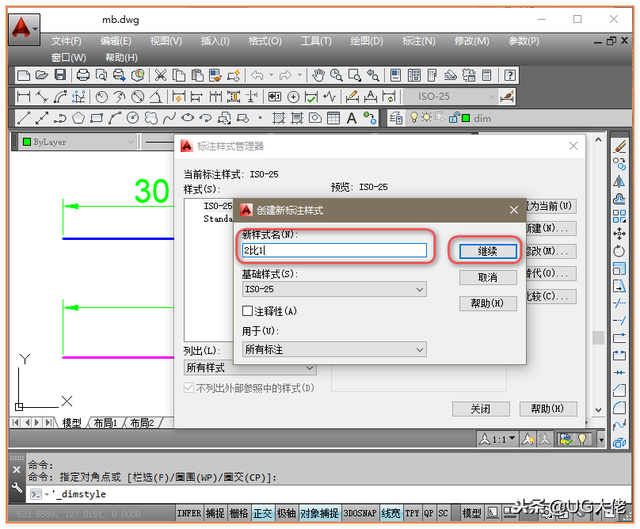
Task: Open the 列出 所有样式 dropdown
Action: tap(250, 368)
